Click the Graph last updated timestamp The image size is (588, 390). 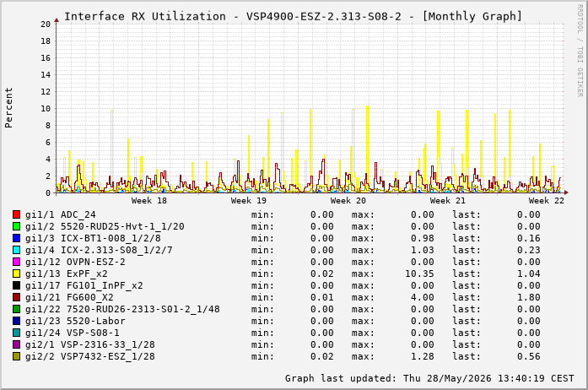coord(429,378)
